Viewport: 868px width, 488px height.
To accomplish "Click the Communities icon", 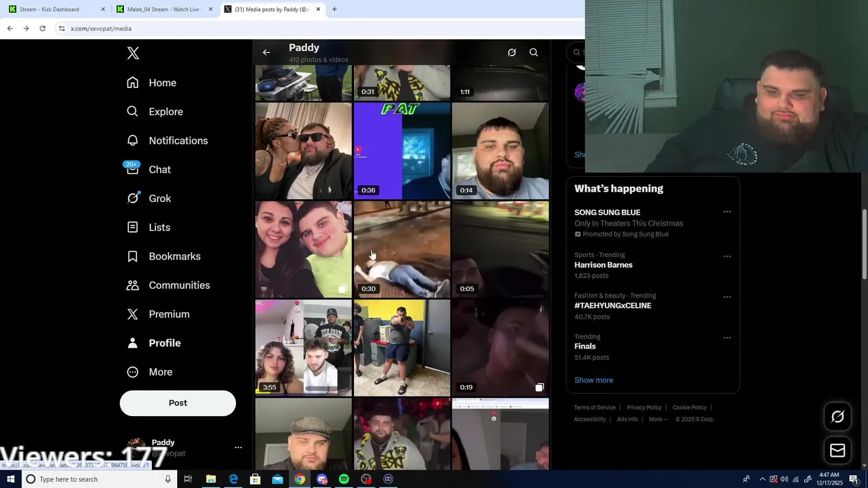I will (133, 285).
